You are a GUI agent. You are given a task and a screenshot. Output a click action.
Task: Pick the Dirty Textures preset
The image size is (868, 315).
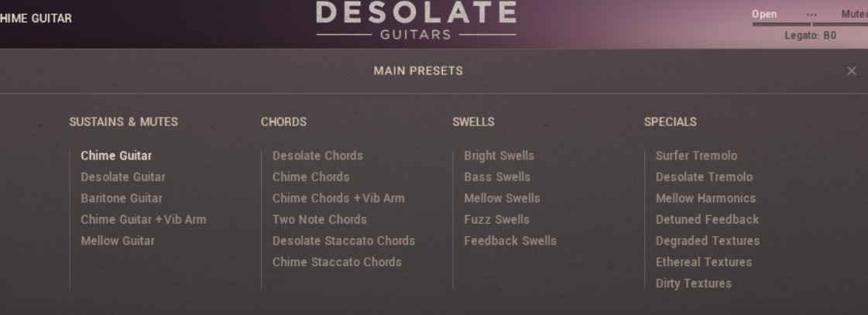tap(693, 283)
